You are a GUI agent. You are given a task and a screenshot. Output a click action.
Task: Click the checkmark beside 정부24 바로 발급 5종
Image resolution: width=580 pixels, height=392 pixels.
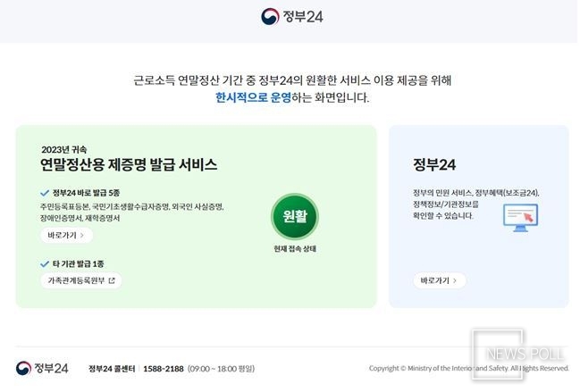45,193
